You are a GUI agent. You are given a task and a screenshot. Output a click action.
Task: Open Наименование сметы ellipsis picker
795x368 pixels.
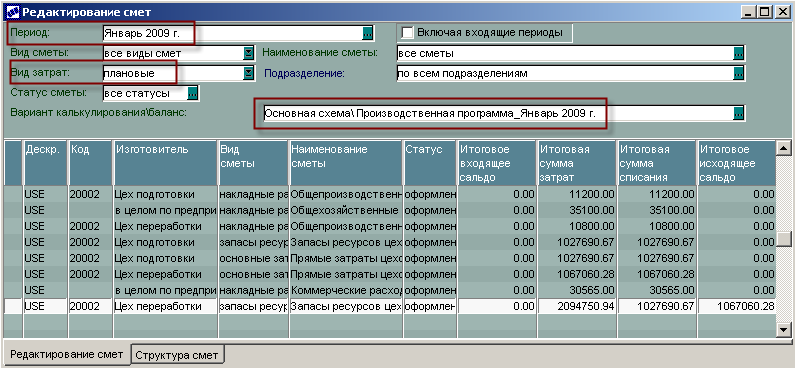[x=739, y=53]
